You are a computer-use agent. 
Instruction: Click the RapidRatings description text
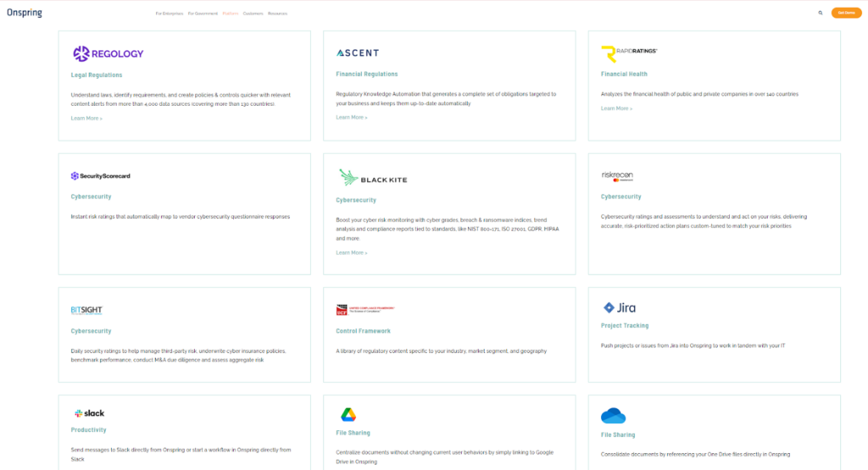coord(699,94)
